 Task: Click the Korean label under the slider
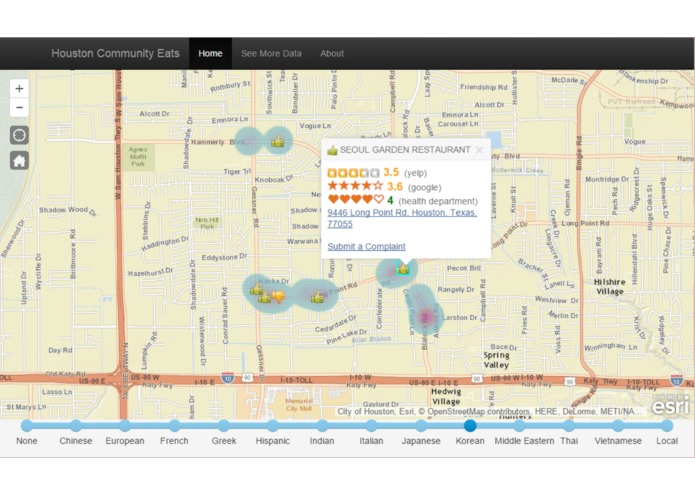tap(470, 441)
